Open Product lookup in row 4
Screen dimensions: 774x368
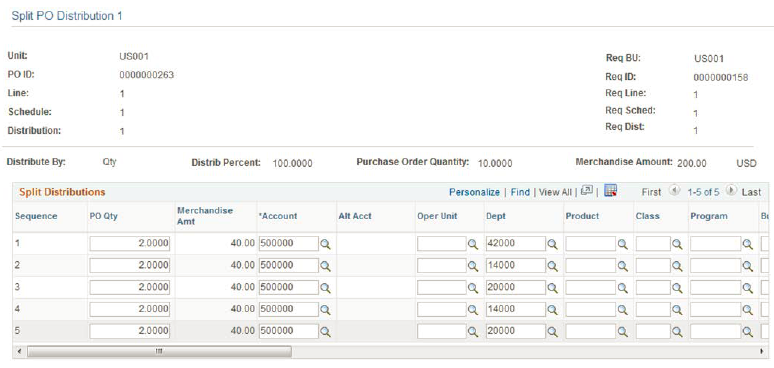click(x=623, y=309)
